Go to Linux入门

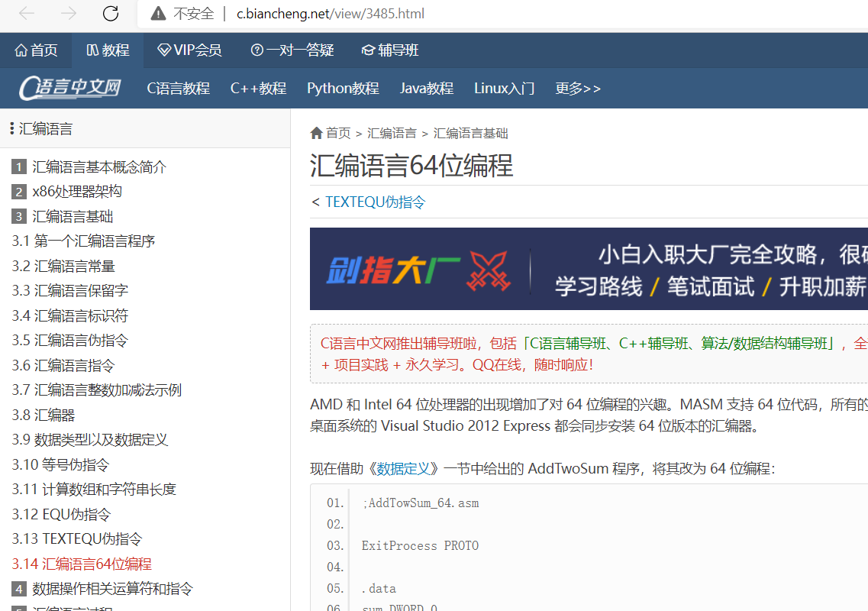tap(505, 88)
